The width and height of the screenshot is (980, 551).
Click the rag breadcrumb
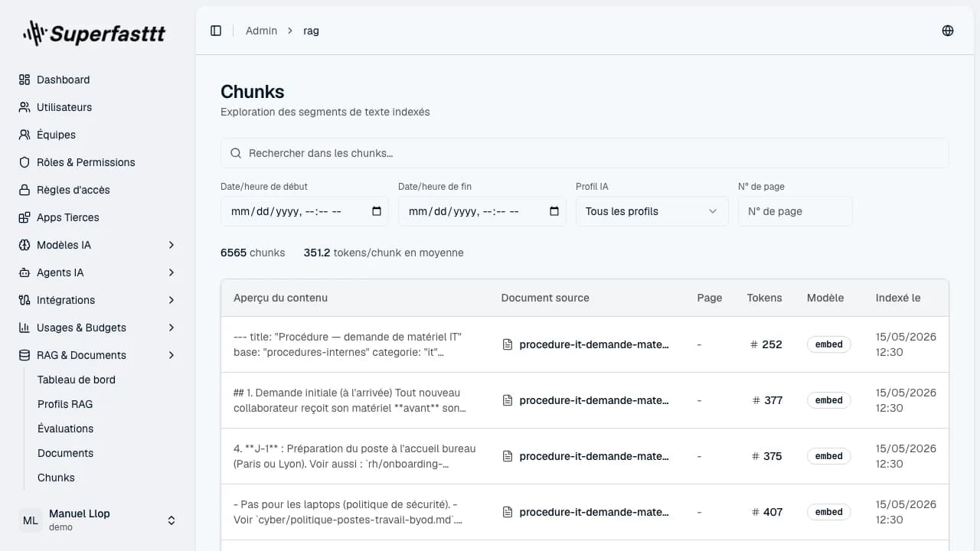311,31
